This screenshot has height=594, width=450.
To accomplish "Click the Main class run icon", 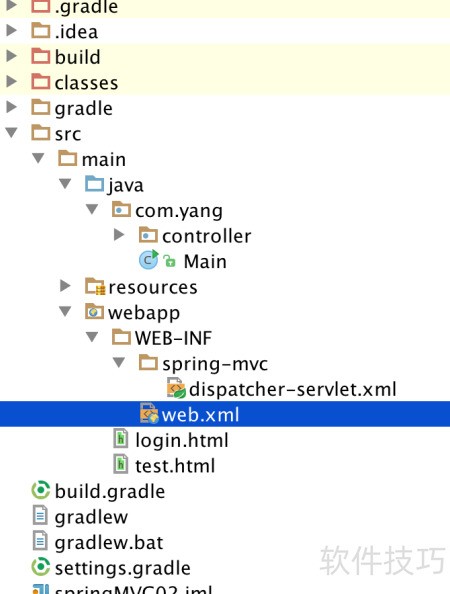I will (x=149, y=260).
